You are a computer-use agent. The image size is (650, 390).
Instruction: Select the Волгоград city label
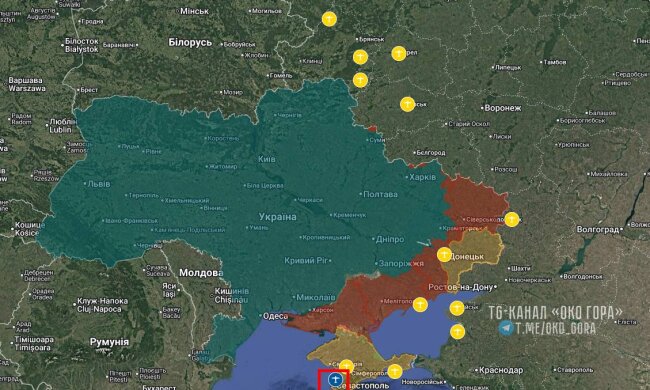pyautogui.click(x=598, y=230)
